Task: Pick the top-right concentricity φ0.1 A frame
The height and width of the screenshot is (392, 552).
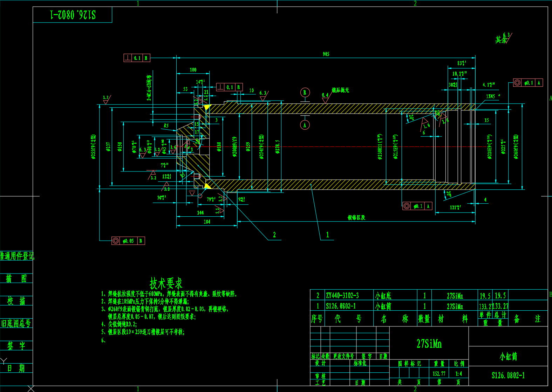Action: pos(528,83)
